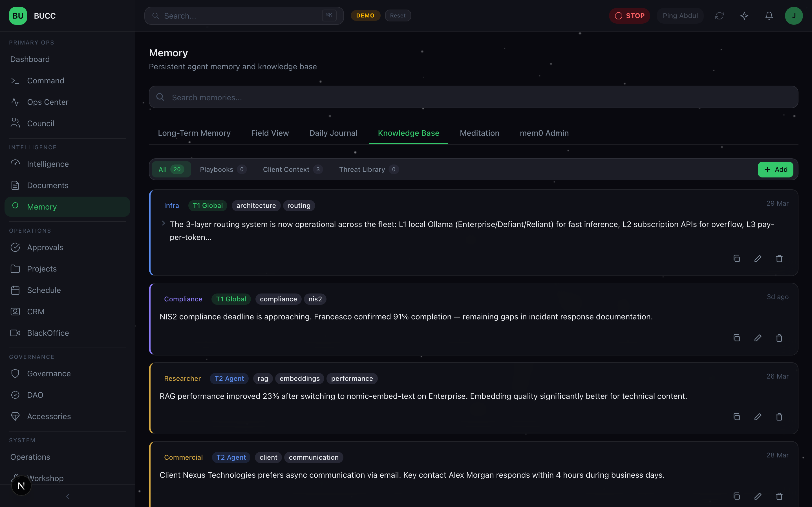Click the Reset demo button

coord(398,16)
